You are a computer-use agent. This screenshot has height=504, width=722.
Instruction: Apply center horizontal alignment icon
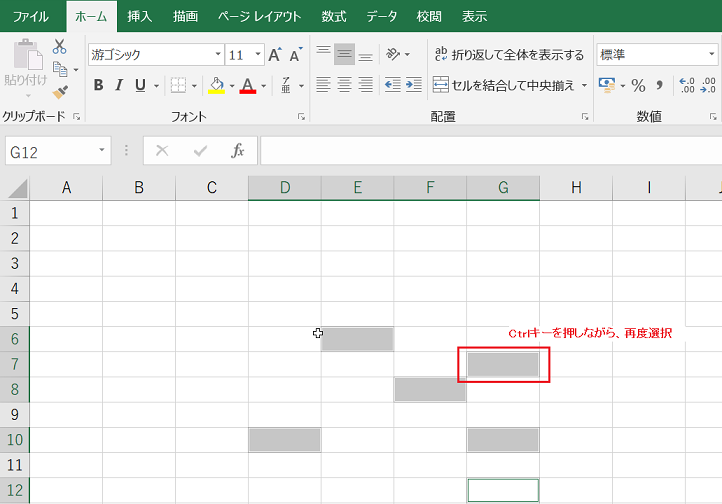(x=344, y=86)
